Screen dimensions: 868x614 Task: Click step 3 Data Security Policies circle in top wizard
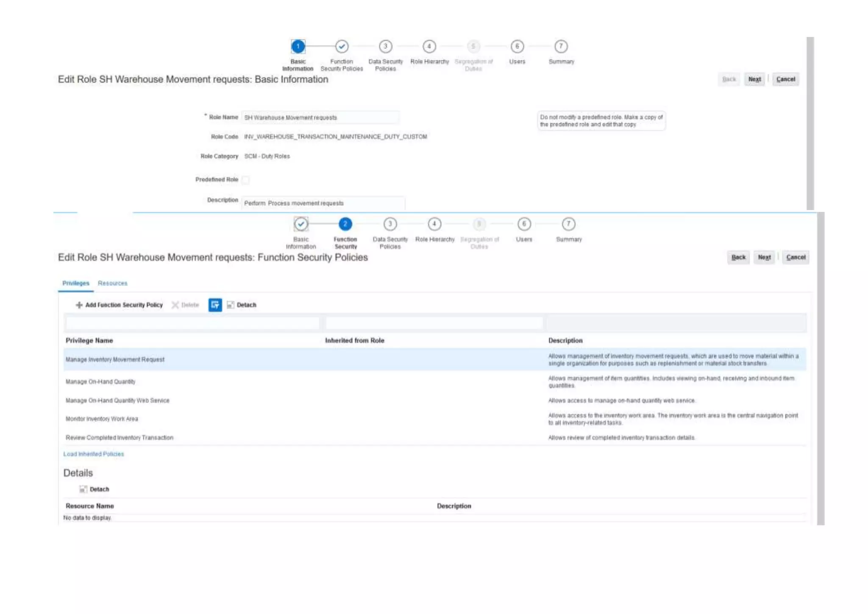click(x=385, y=46)
